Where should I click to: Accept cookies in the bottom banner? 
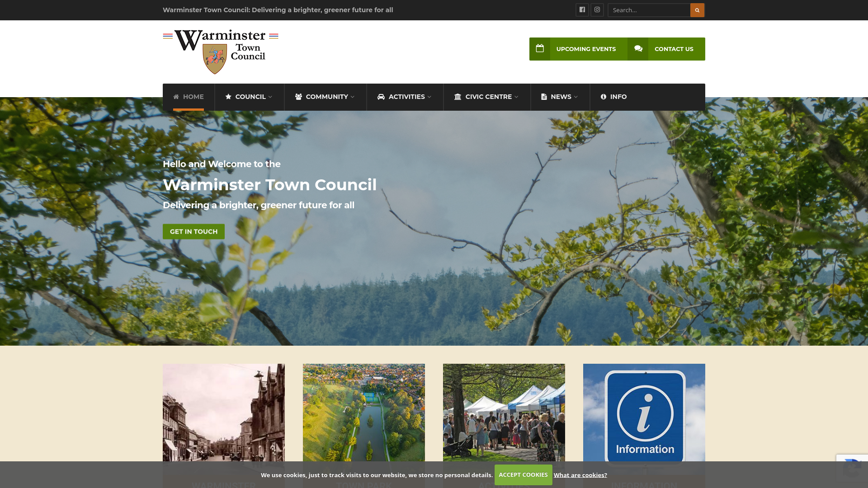(523, 475)
